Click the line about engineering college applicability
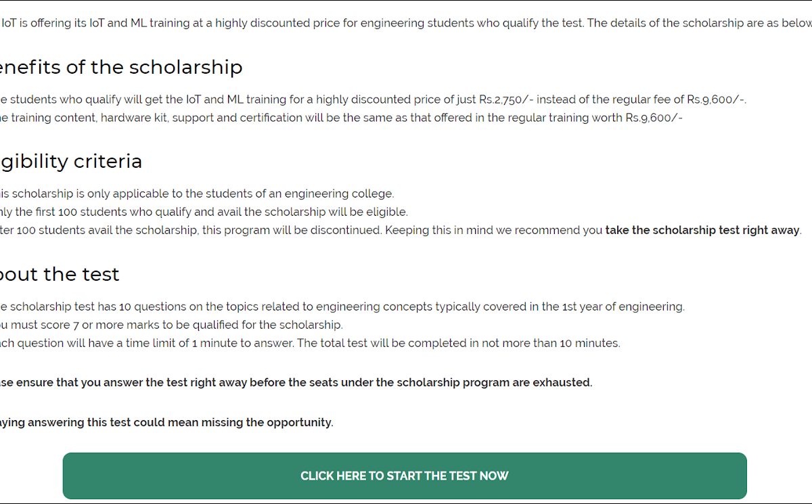 196,193
